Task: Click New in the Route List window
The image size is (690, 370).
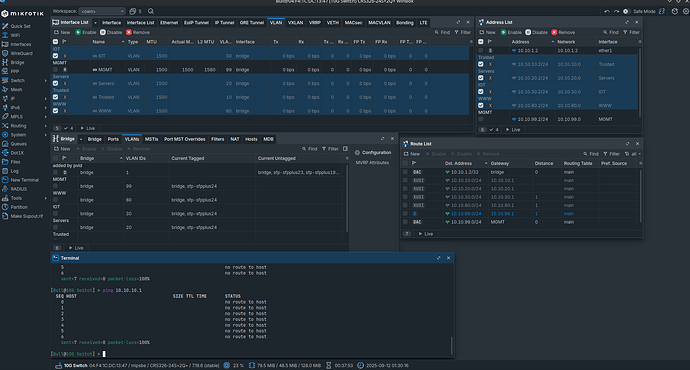Action: [x=412, y=154]
